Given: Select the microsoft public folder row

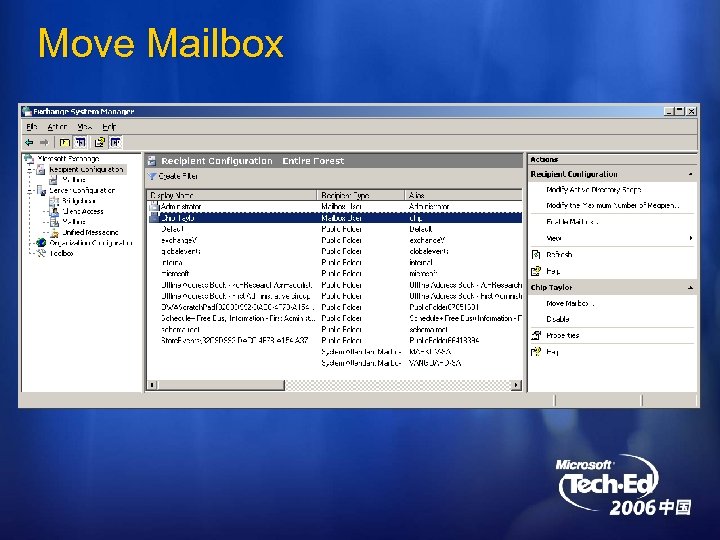Looking at the screenshot, I should tap(335, 274).
